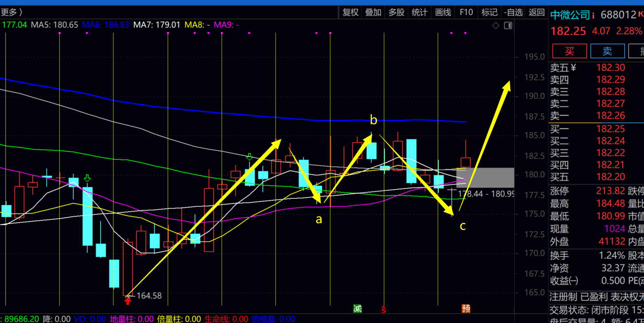Viewport: 644px width, 323px height.
Task: Click the diamond icon above the chart
Action: [x=496, y=26]
